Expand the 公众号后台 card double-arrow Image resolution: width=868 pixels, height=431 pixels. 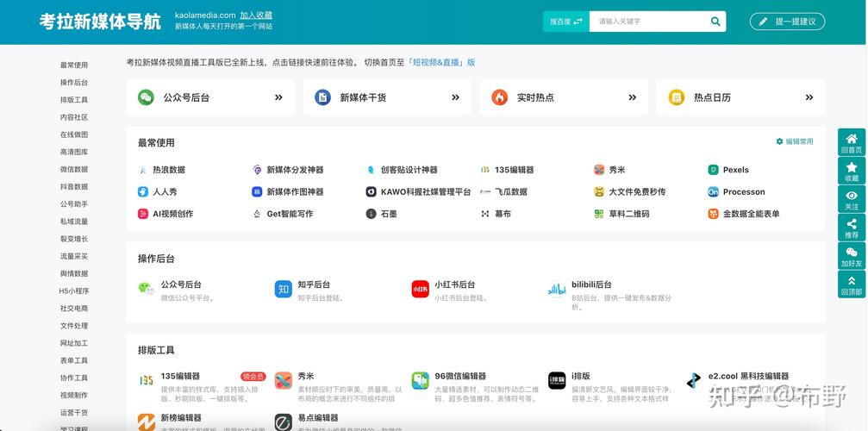point(278,97)
